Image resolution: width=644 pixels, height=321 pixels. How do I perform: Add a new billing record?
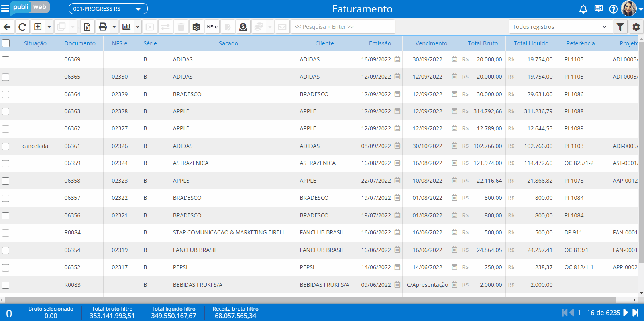(38, 27)
